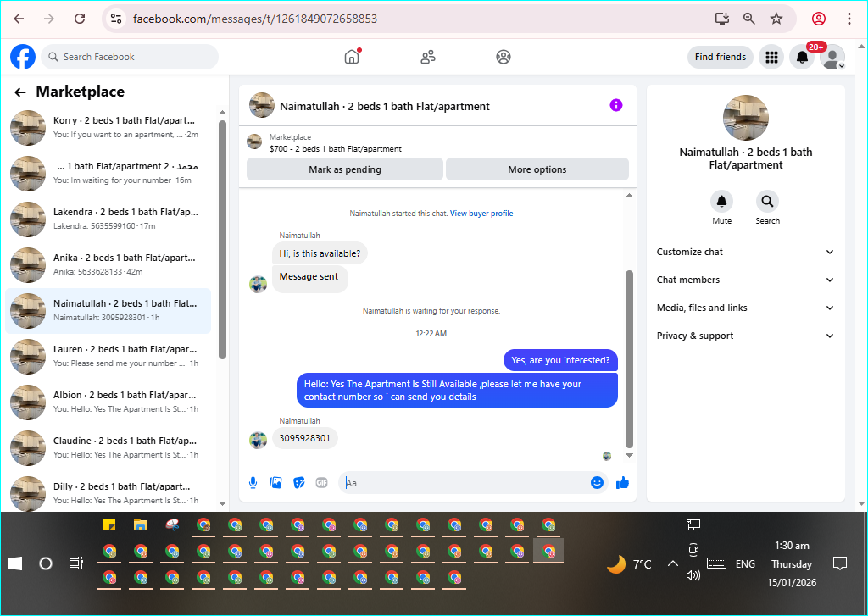The image size is (868, 616).
Task: Expand Media, files and links section
Action: [x=745, y=308]
